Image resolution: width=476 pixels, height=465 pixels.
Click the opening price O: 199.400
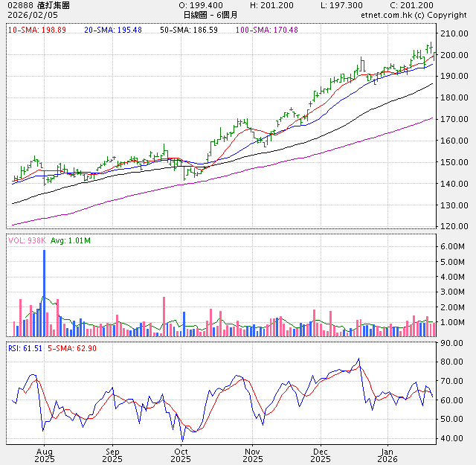[x=201, y=5]
